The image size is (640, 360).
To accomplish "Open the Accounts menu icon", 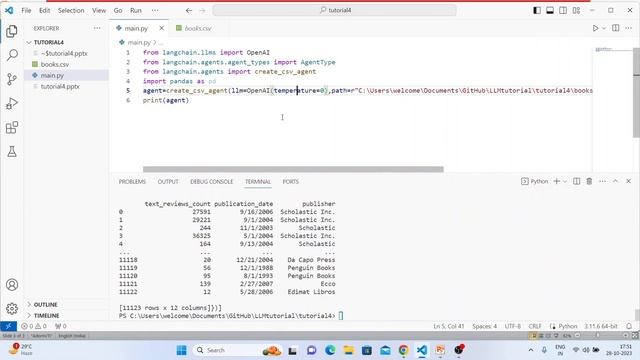I will click(12, 284).
